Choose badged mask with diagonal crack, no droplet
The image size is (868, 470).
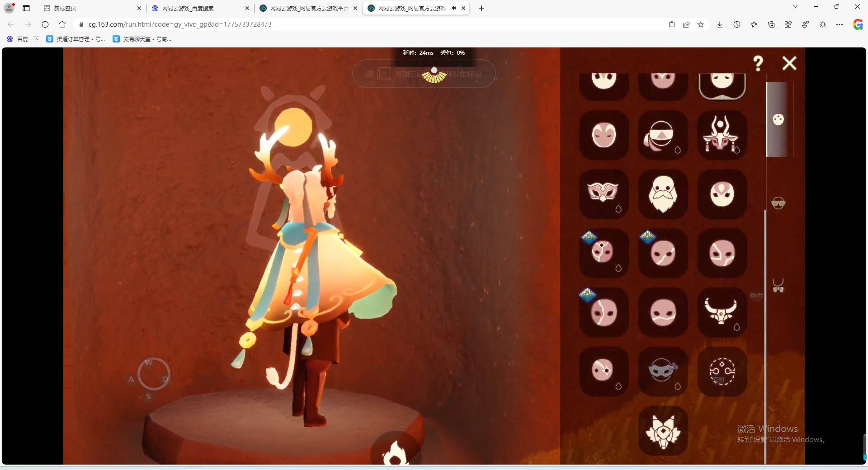click(663, 253)
